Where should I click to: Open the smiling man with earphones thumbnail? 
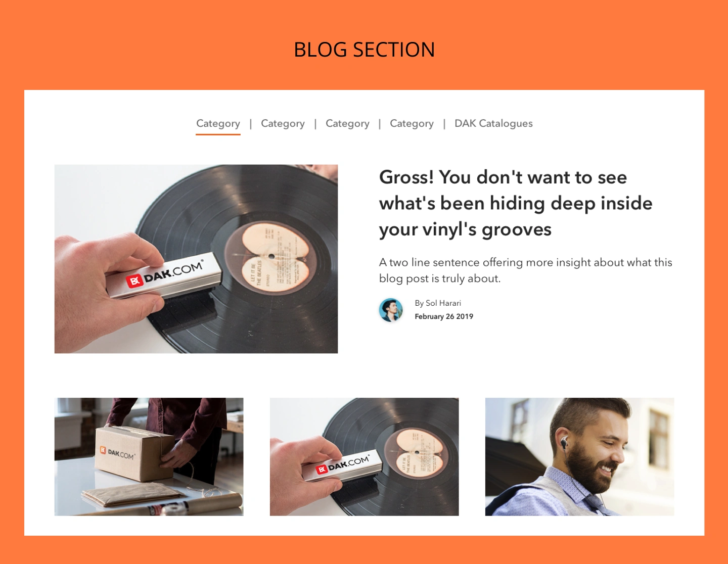tap(579, 457)
